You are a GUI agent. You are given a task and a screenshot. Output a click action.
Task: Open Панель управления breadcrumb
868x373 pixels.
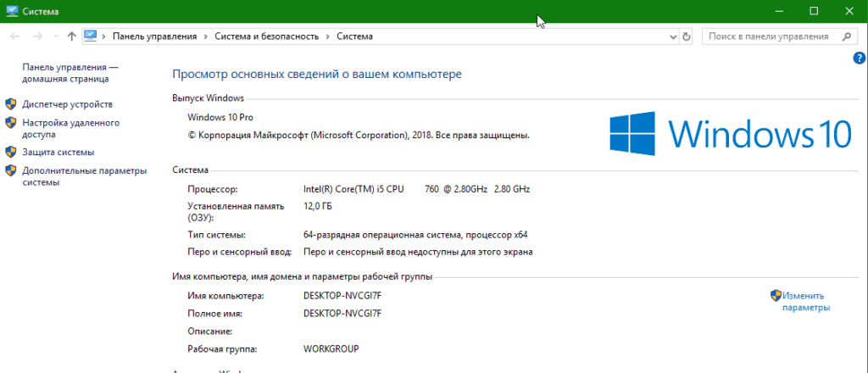154,36
